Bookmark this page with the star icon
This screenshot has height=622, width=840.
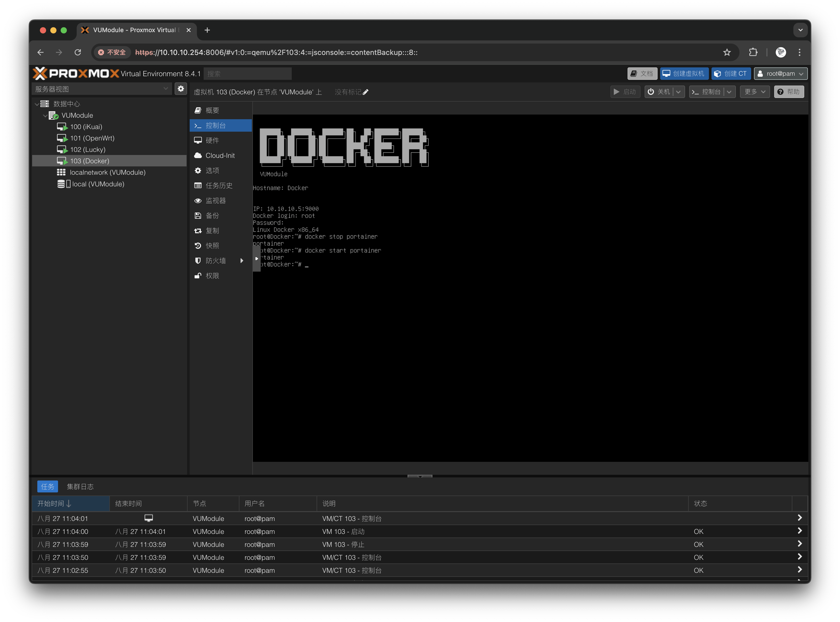727,52
